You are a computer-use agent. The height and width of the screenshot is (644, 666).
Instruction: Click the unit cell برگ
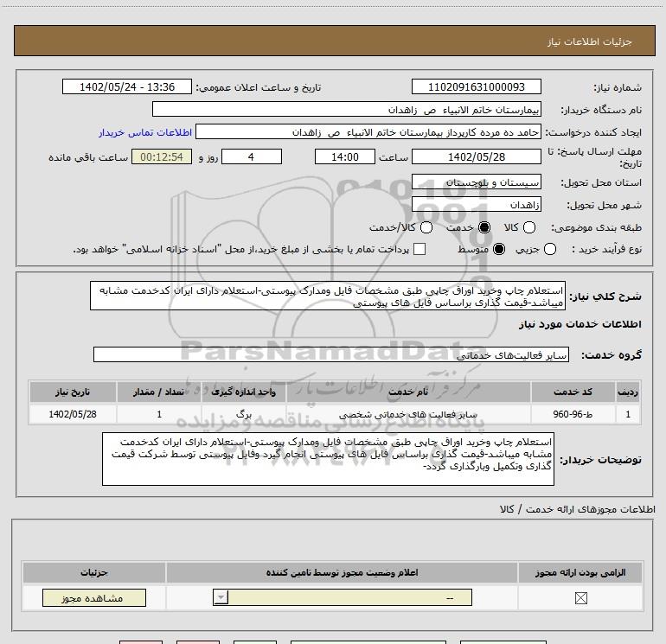coord(243,414)
